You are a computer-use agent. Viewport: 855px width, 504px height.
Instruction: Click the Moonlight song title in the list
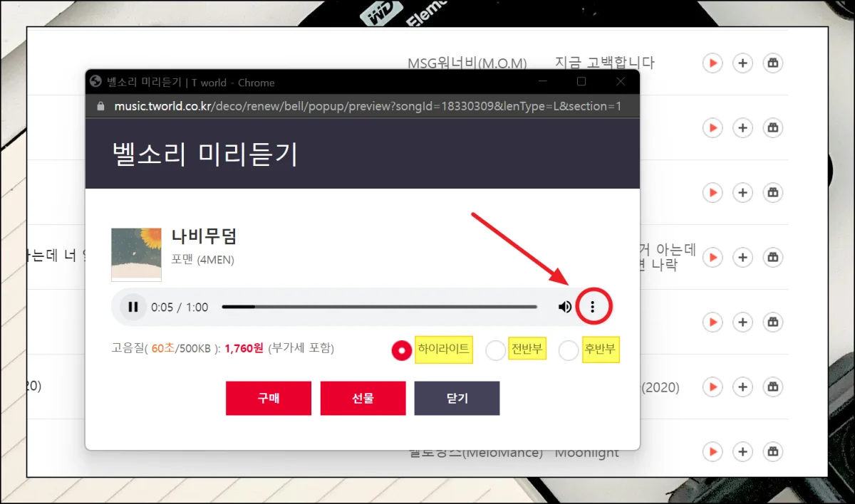(x=587, y=453)
